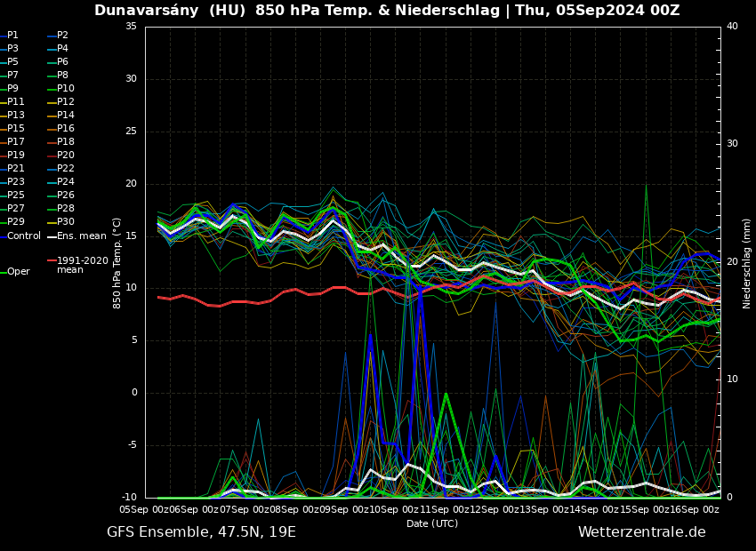The image size is (756, 551).
Task: Click the P1 legend entry
Action: pos(12,36)
